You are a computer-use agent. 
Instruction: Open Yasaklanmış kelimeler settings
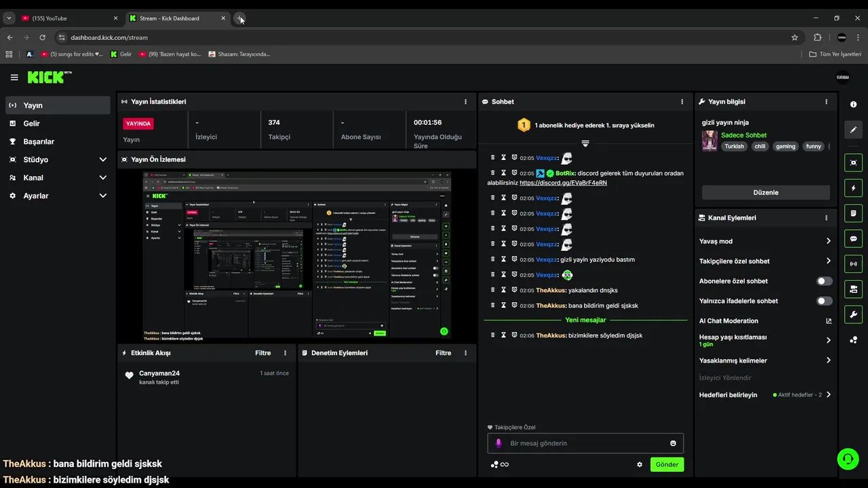828,361
